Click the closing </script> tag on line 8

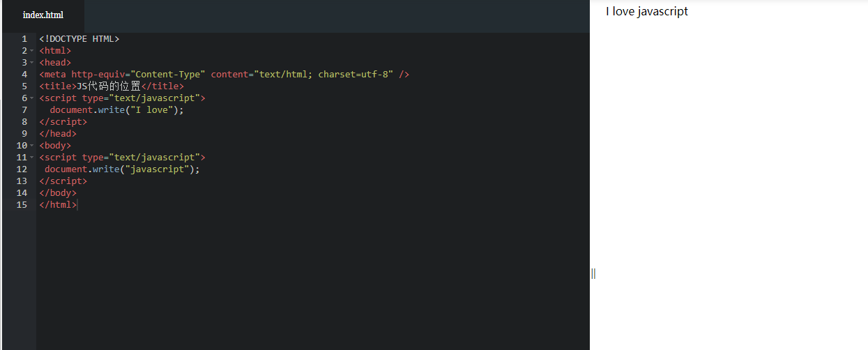coord(63,122)
